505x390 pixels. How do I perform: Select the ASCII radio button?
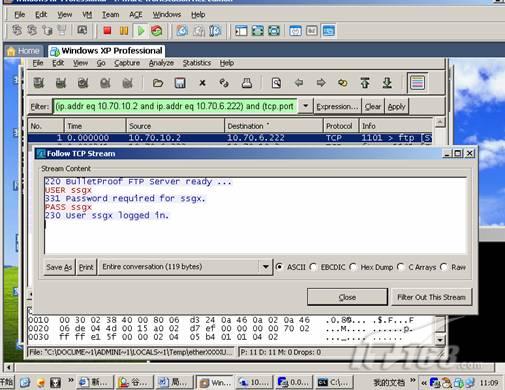click(x=280, y=267)
